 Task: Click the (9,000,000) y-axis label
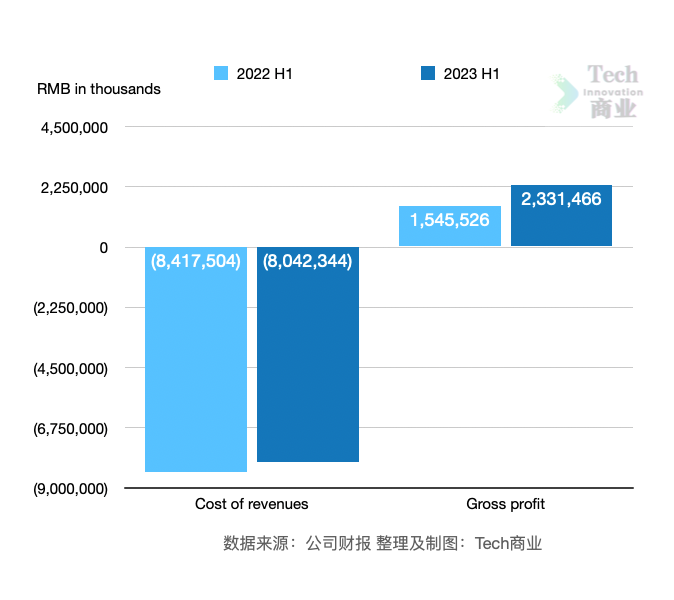click(x=70, y=489)
